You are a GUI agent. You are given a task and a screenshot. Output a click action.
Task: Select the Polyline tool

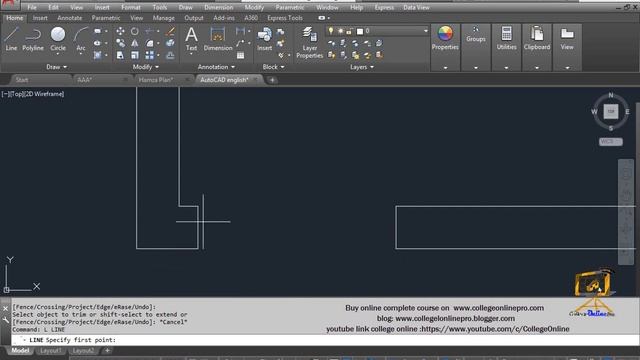point(33,39)
